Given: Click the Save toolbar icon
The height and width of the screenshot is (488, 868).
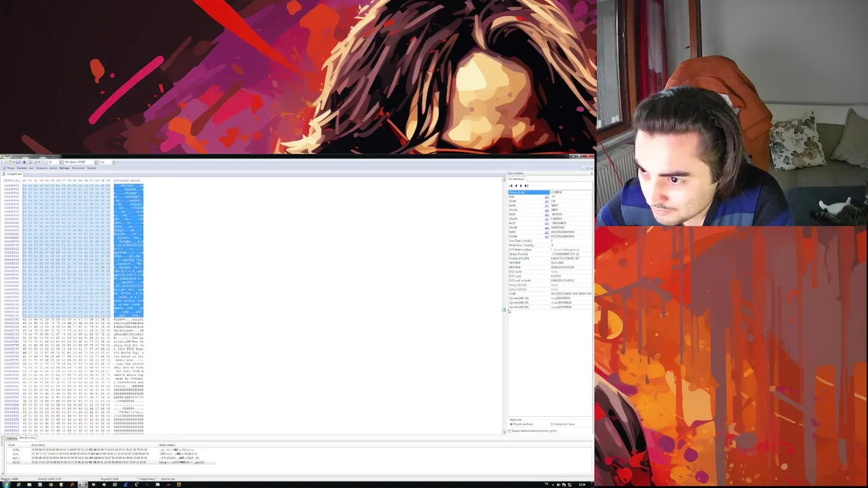Looking at the screenshot, I should 18,162.
